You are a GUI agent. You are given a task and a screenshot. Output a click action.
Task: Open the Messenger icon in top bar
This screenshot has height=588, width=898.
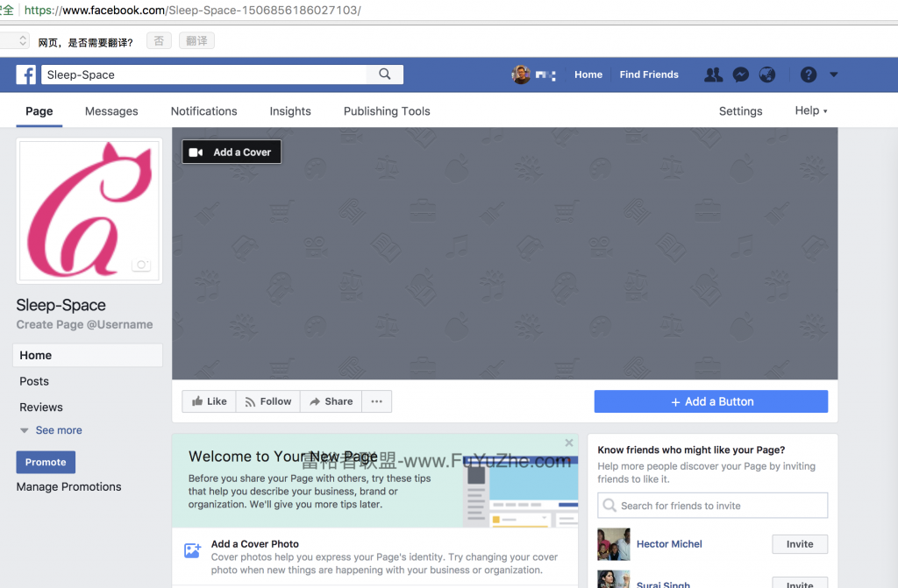click(740, 74)
